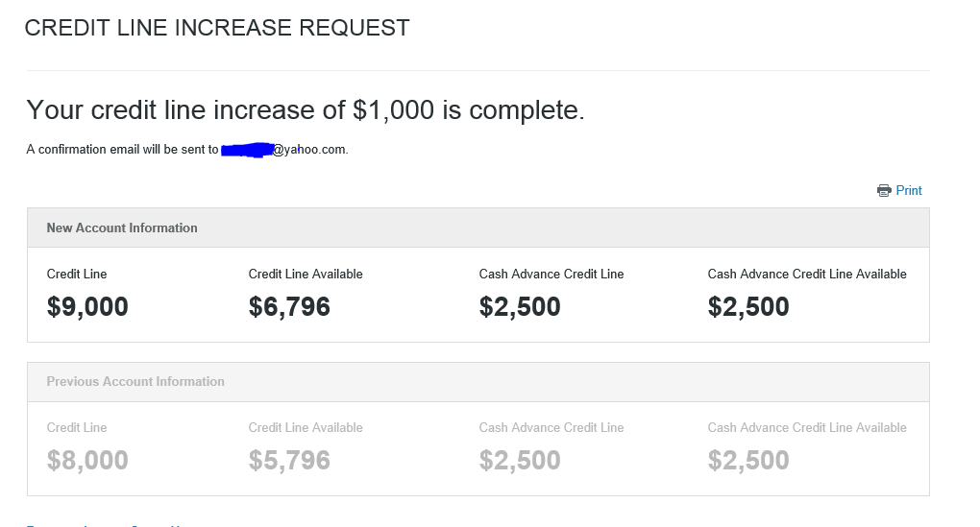This screenshot has height=527, width=980.
Task: Click the previous $5,796 available amount
Action: 289,461
